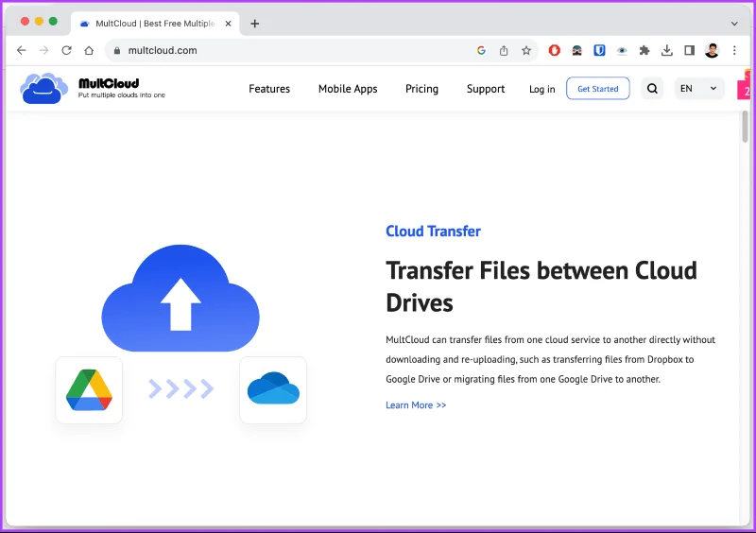
Task: Open the Support menu
Action: 486,89
